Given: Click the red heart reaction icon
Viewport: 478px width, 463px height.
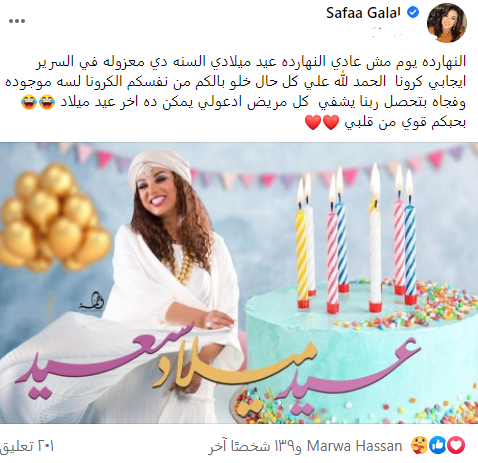Looking at the screenshot, I should (x=456, y=445).
